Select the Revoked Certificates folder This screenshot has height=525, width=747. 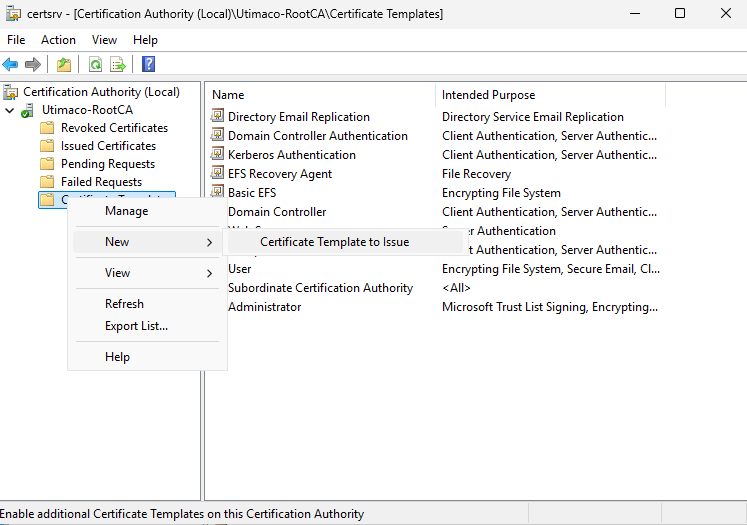pyautogui.click(x=114, y=128)
